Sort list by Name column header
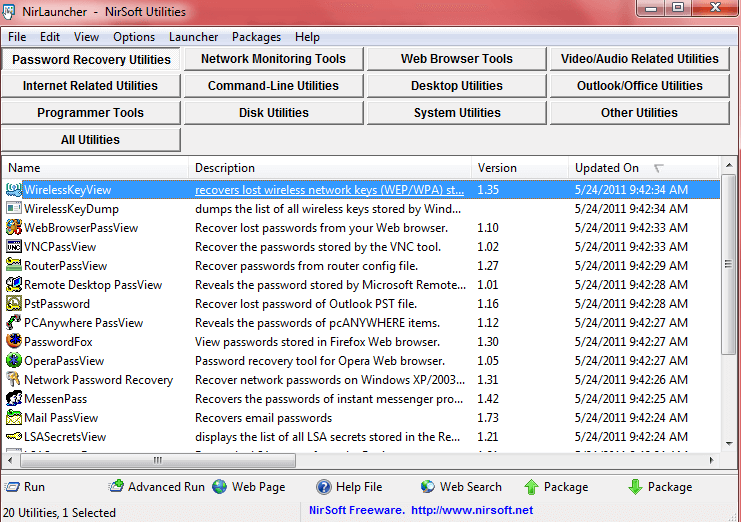 [x=96, y=168]
